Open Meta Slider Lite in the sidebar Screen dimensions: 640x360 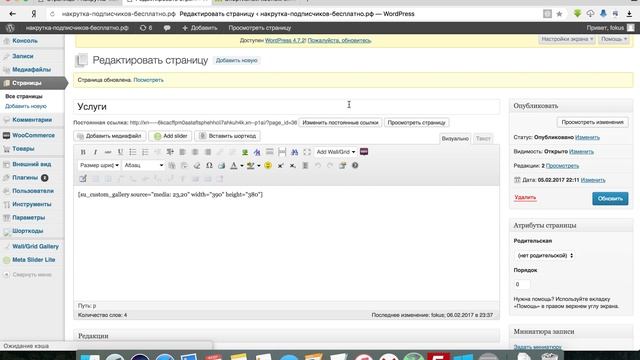pos(33,260)
